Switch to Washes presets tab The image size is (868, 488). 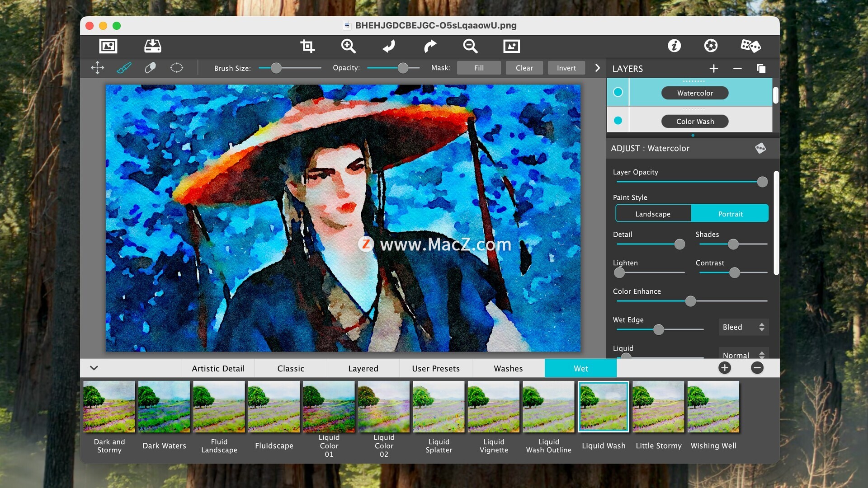point(508,368)
